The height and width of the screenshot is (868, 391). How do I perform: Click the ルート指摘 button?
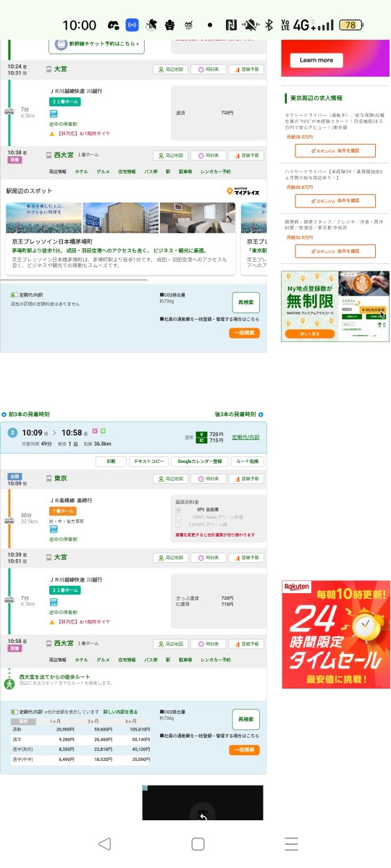[248, 461]
